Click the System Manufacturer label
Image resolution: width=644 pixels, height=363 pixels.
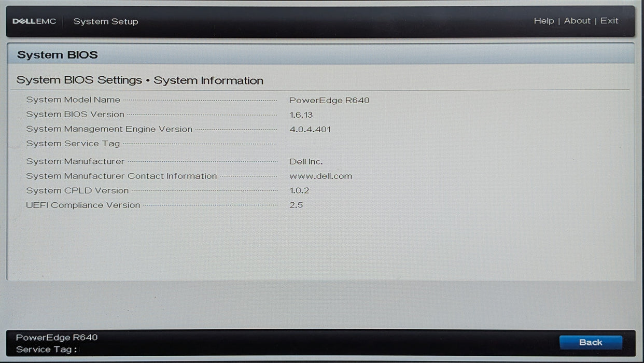75,161
